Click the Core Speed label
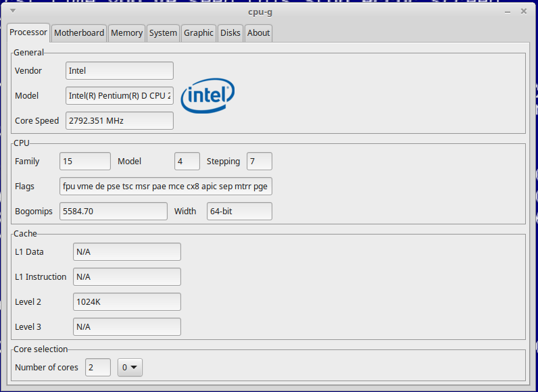Viewport: 538px width, 392px height. click(x=36, y=121)
